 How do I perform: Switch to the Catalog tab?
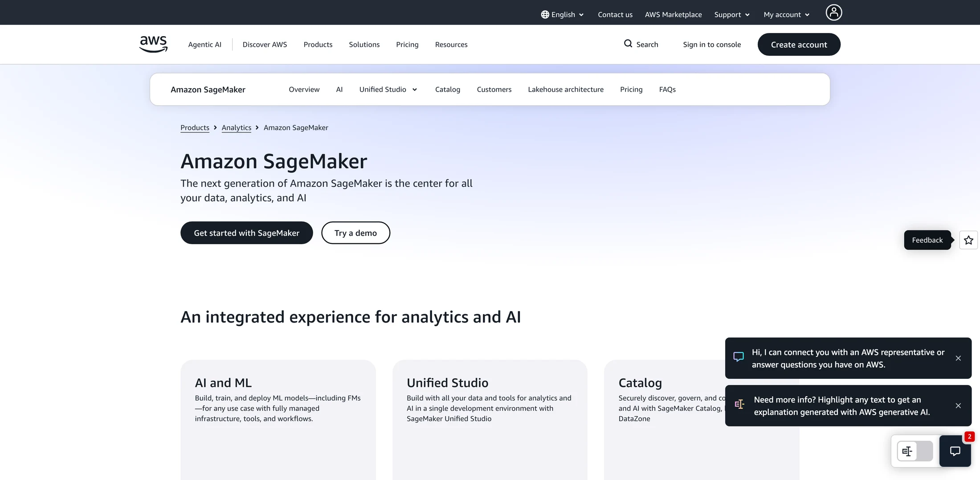[448, 90]
